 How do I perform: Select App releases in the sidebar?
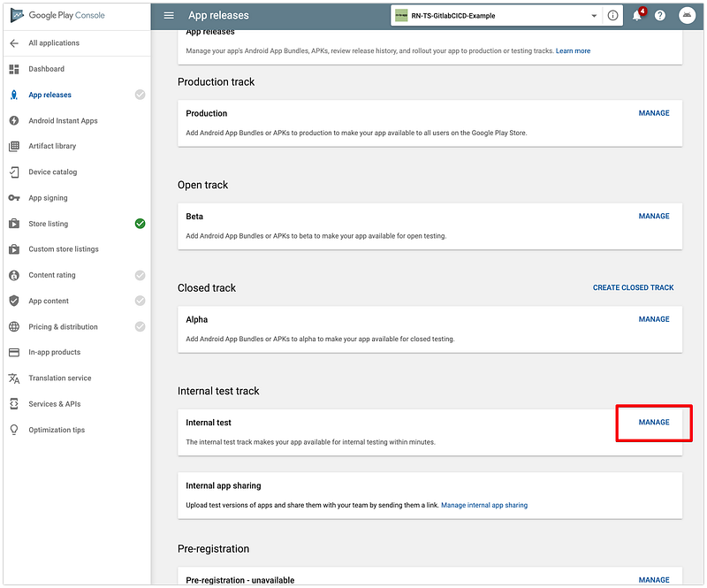pos(50,95)
